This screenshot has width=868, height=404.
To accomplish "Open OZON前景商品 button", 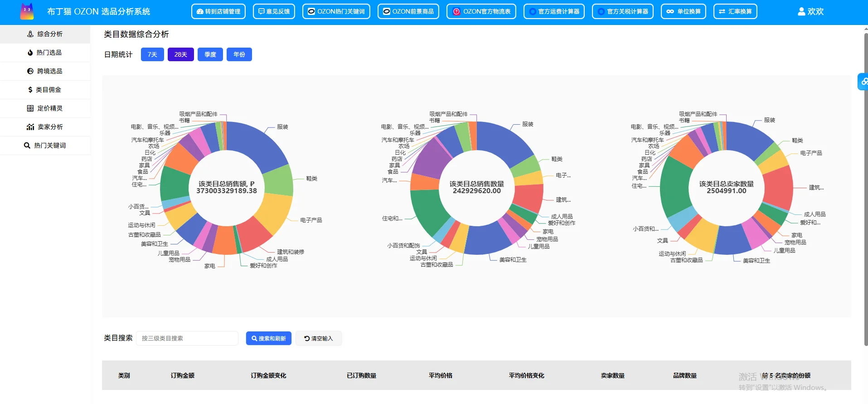I will coord(408,11).
